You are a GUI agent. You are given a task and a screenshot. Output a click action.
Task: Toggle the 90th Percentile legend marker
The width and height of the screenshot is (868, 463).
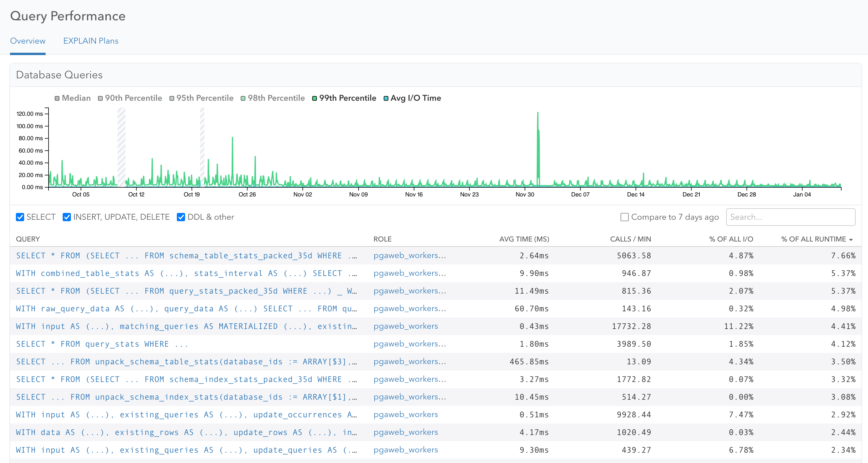(x=100, y=98)
